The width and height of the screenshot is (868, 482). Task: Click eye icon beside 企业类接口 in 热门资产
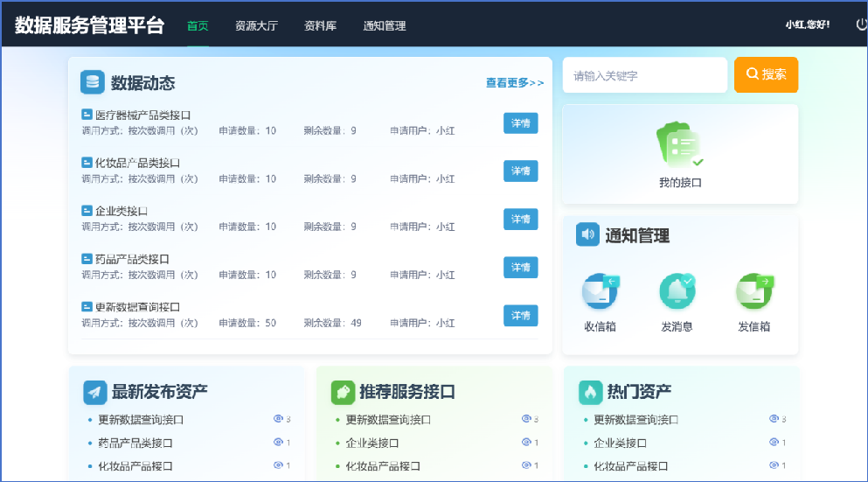pos(774,443)
